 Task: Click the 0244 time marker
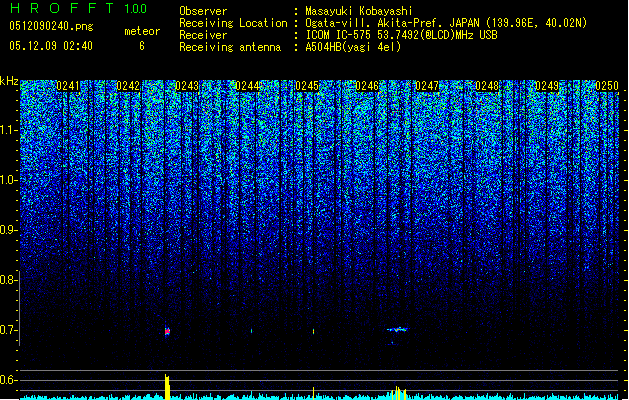[x=247, y=86]
